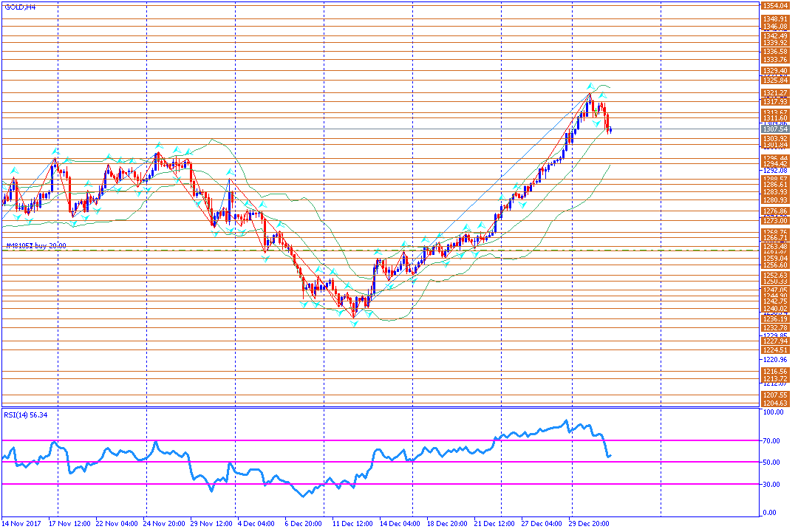Click the RSI(14) 56.34 indicator label
This screenshot has height=532, width=798.
pyautogui.click(x=25, y=415)
